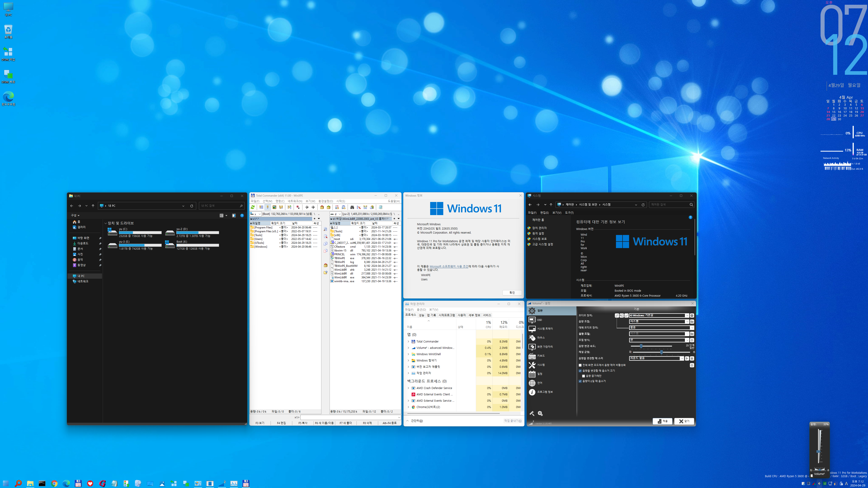Open the 일정 calendar section in Volume² settings
The image size is (868, 488).
click(552, 374)
